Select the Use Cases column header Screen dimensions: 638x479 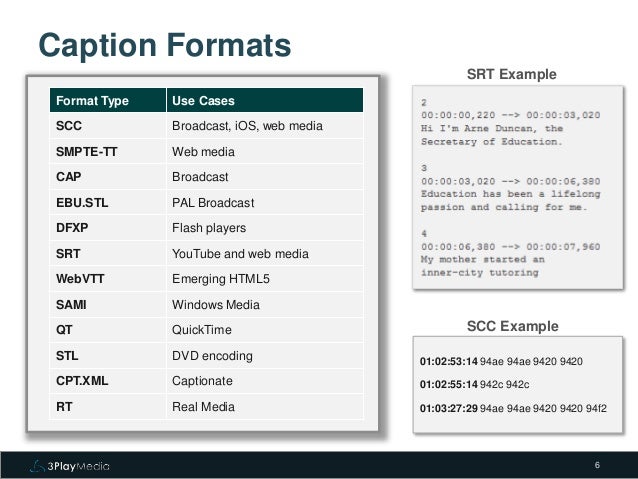pyautogui.click(x=265, y=100)
